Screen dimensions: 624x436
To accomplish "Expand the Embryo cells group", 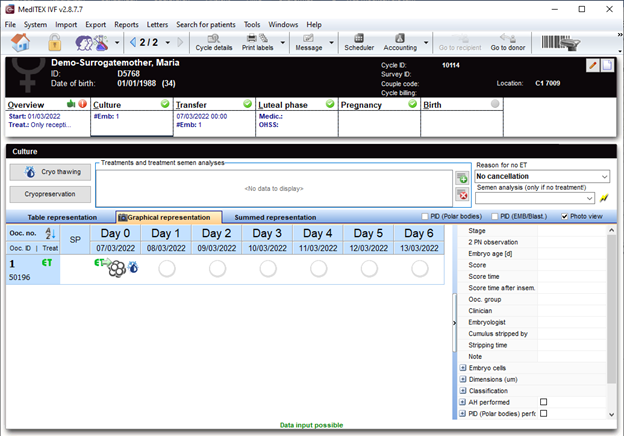I will (x=463, y=368).
